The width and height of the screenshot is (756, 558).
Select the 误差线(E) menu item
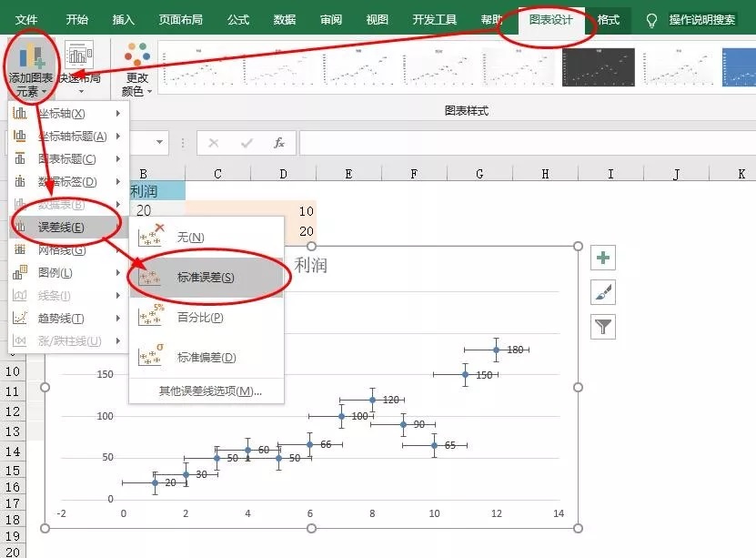pyautogui.click(x=68, y=228)
